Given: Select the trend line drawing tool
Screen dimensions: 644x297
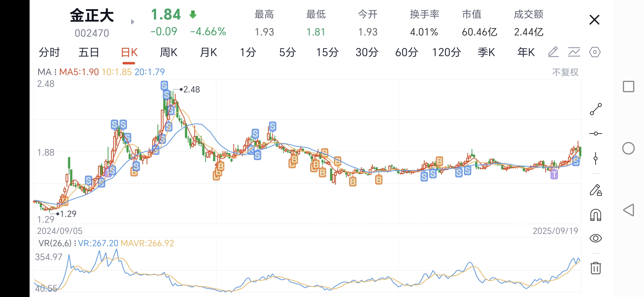Looking at the screenshot, I should 596,109.
